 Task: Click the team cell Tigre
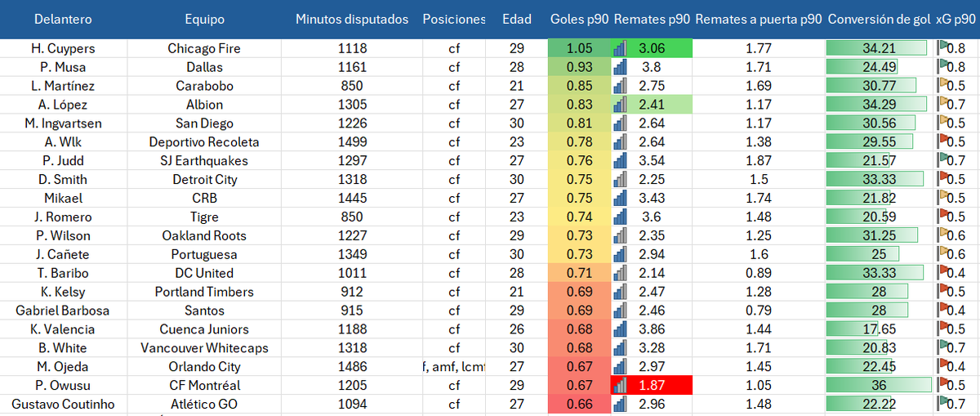[204, 217]
